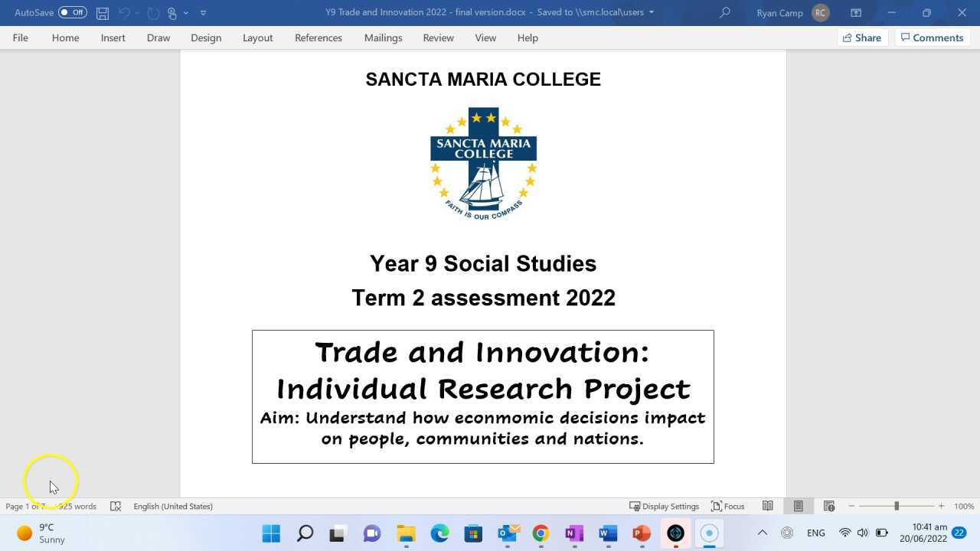This screenshot has width=980, height=551.
Task: Save the document via quick access toolbar
Action: click(102, 12)
